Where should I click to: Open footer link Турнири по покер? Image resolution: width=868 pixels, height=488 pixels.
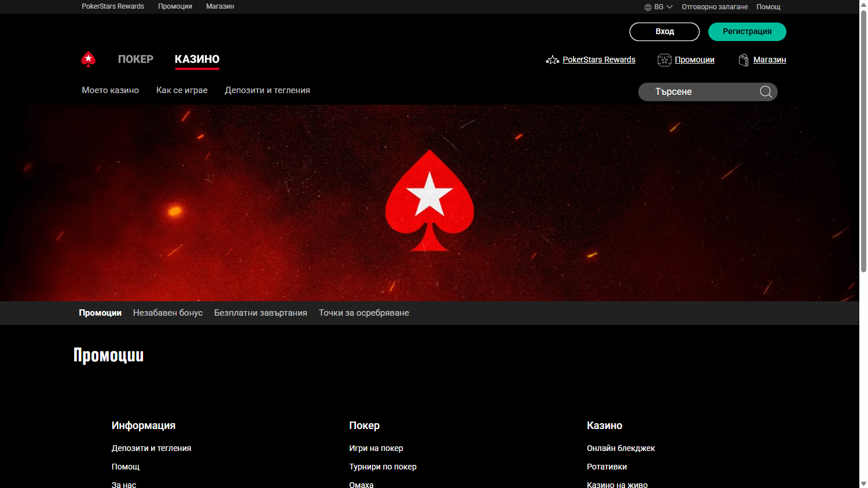click(x=382, y=467)
